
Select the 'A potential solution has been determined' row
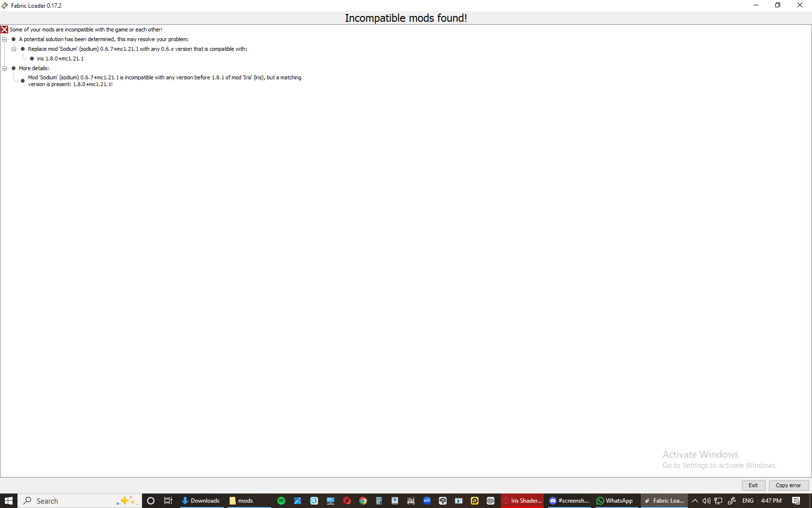[x=103, y=39]
